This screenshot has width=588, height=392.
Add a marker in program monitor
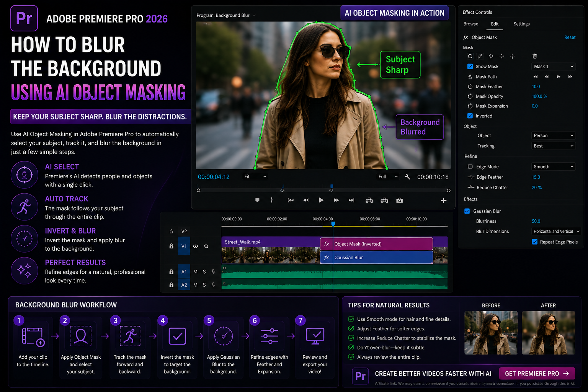[257, 200]
